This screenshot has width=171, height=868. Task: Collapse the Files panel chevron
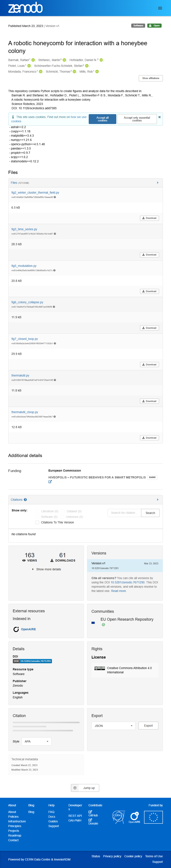click(158, 183)
